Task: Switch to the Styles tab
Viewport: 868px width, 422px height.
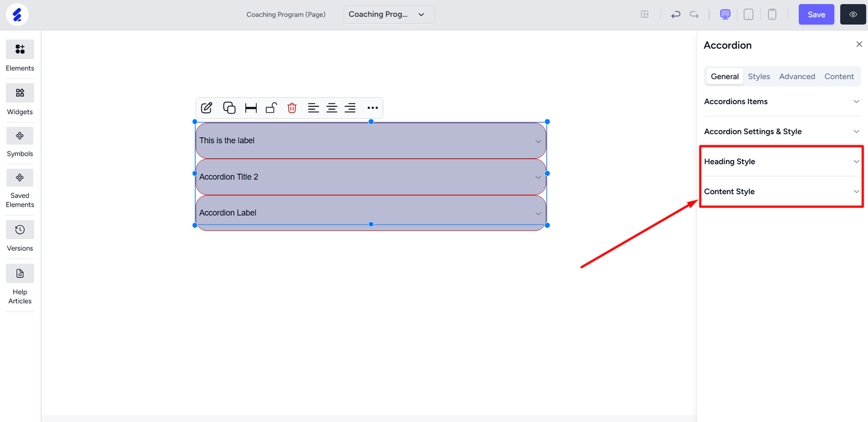Action: (x=758, y=76)
